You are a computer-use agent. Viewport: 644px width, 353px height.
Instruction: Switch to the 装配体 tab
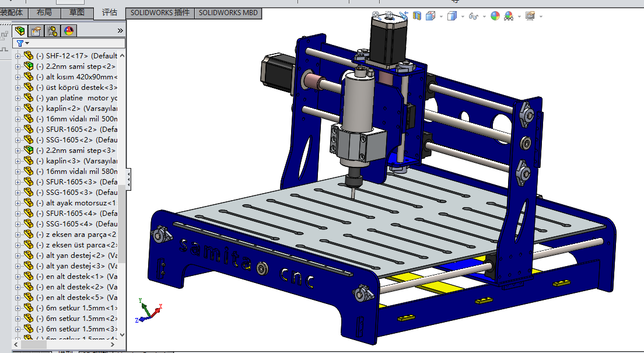13,13
